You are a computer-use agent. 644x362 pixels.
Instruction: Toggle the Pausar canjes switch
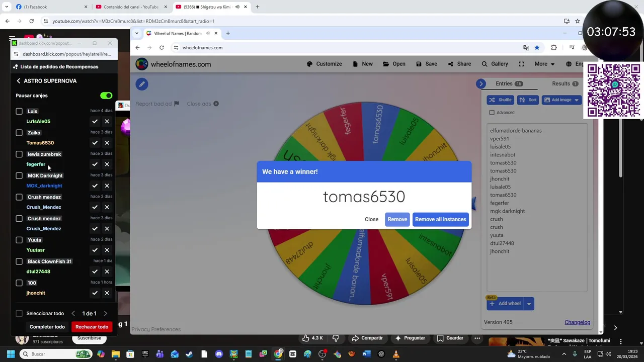point(106,96)
